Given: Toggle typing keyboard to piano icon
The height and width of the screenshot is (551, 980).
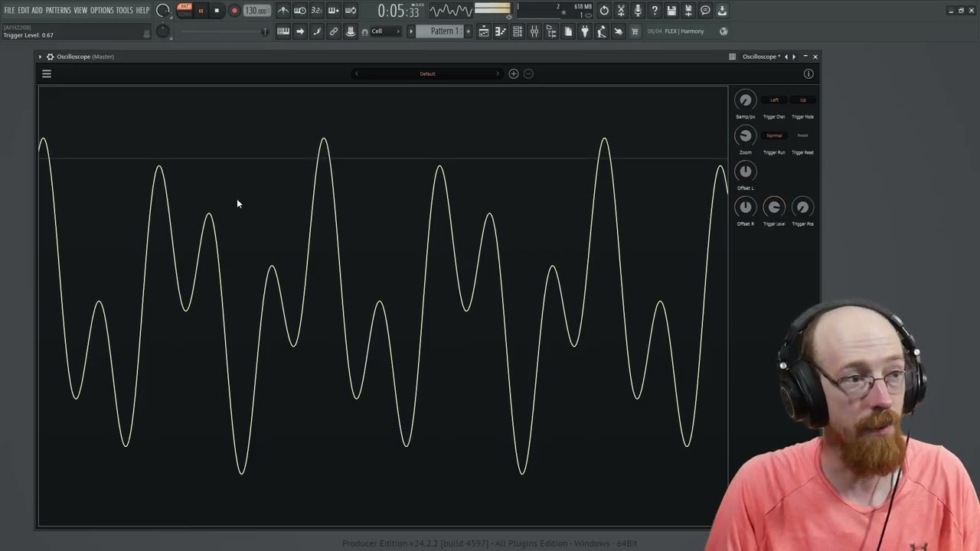Looking at the screenshot, I should pos(283,31).
